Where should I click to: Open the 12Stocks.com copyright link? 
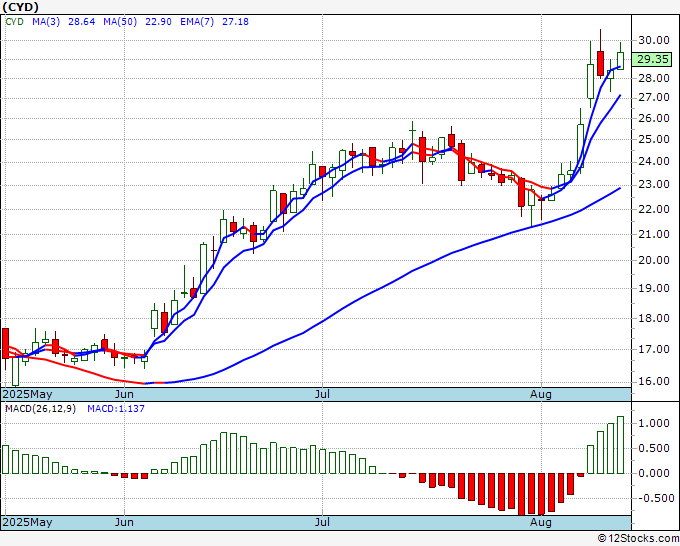click(638, 539)
